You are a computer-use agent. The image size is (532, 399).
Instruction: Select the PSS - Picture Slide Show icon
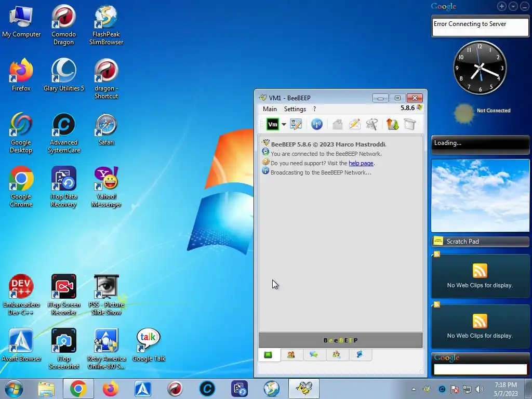(106, 295)
